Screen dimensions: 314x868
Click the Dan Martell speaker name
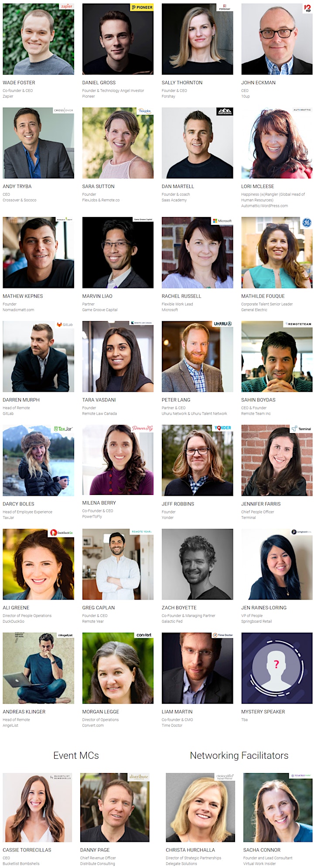click(178, 186)
